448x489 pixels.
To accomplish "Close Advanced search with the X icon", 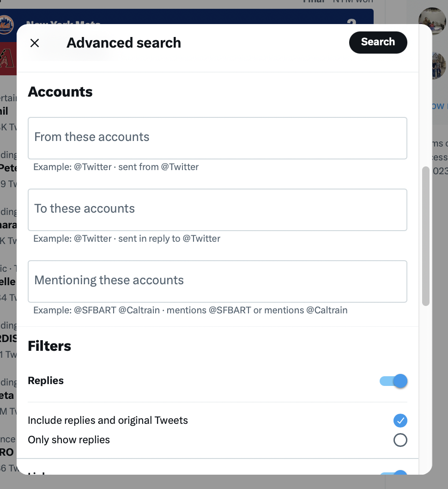I will [35, 43].
